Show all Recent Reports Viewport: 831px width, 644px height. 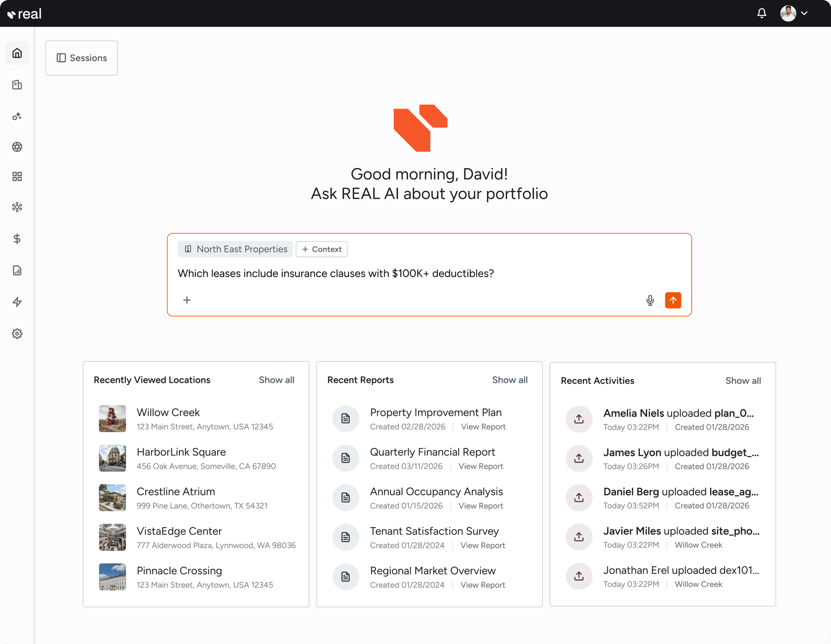(x=510, y=380)
